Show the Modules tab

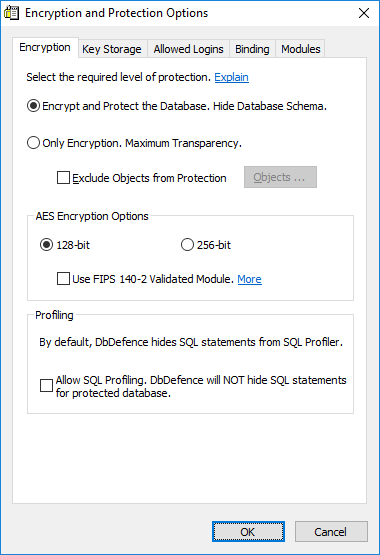tap(300, 49)
